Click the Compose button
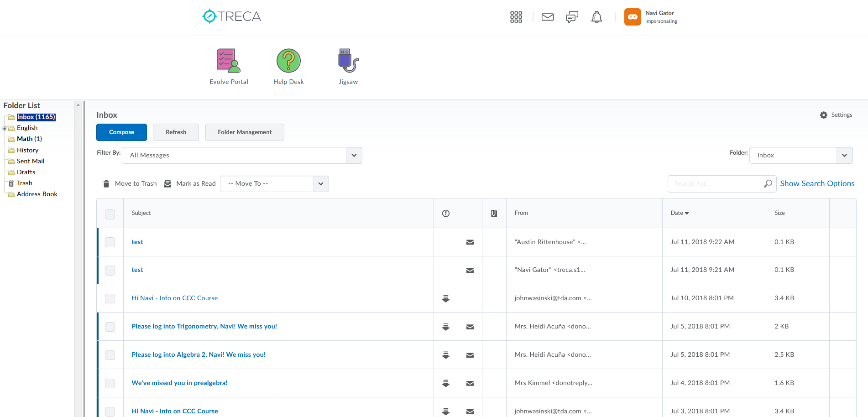Viewport: 868px width, 417px height. 121,132
